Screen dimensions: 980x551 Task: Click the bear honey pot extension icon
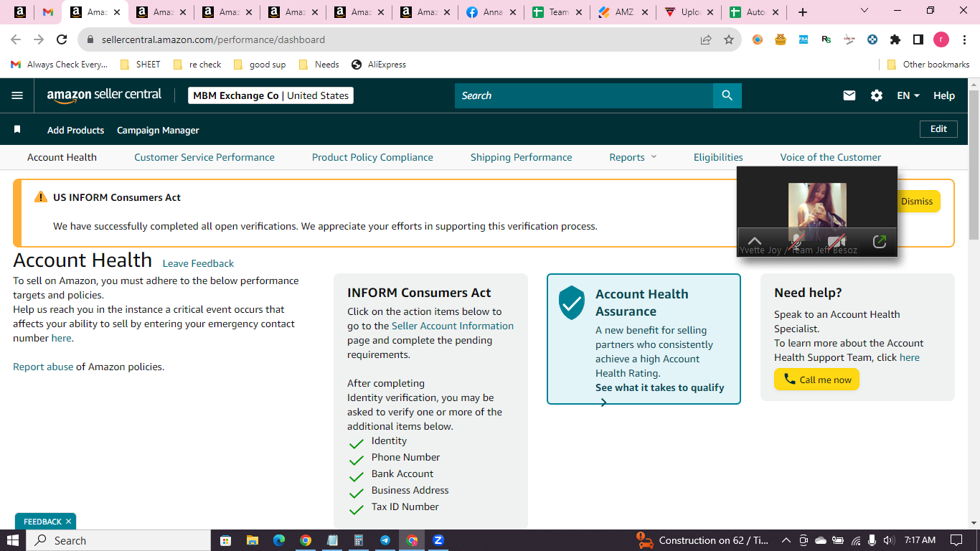[x=781, y=39]
